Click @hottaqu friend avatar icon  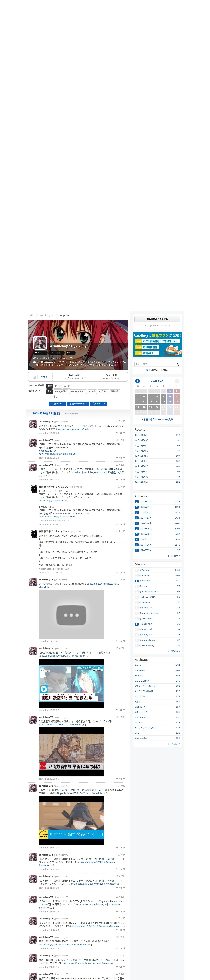point(136,581)
